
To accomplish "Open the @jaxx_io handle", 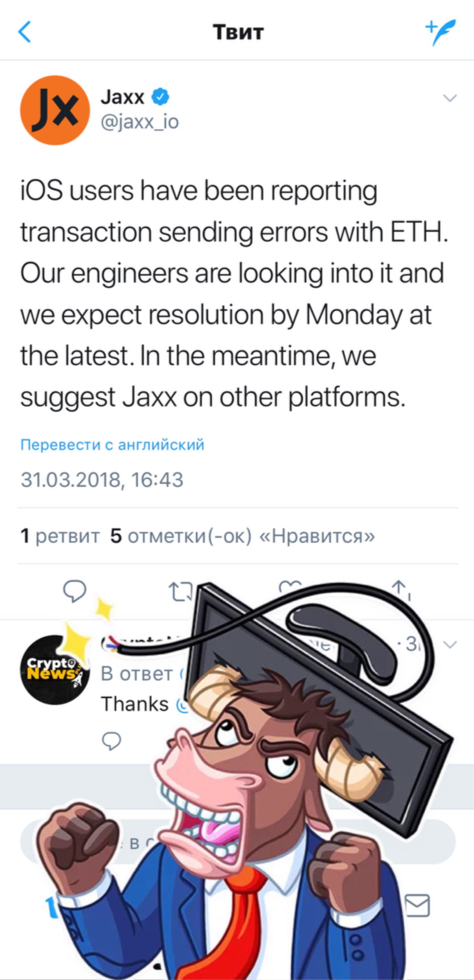I will pyautogui.click(x=140, y=122).
